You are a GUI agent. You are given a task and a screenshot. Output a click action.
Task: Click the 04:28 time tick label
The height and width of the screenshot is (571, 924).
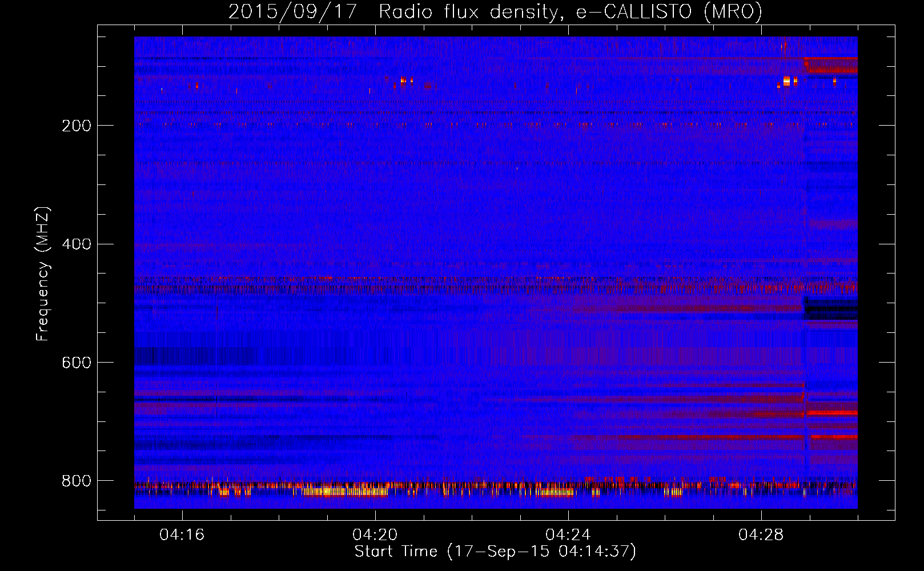click(x=761, y=535)
